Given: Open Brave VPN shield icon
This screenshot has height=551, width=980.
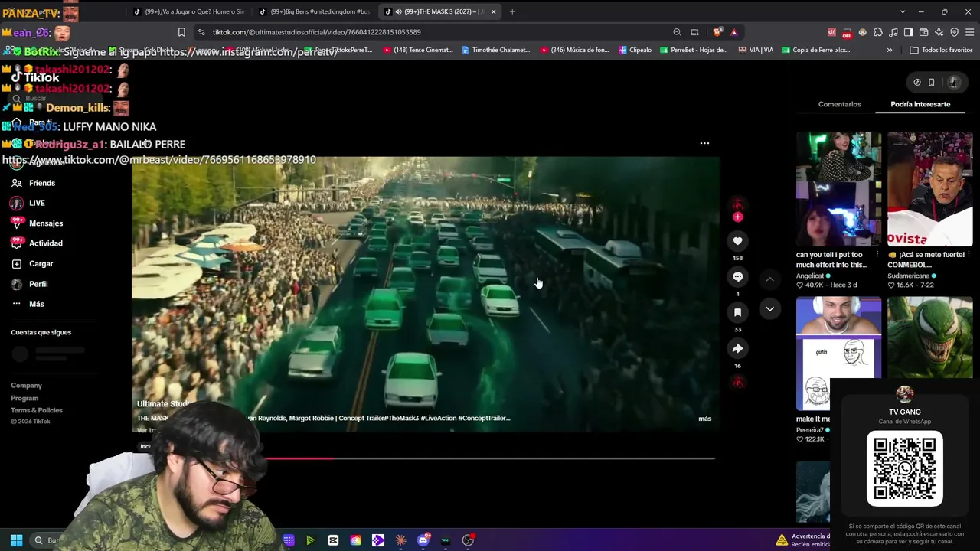Looking at the screenshot, I should [954, 32].
